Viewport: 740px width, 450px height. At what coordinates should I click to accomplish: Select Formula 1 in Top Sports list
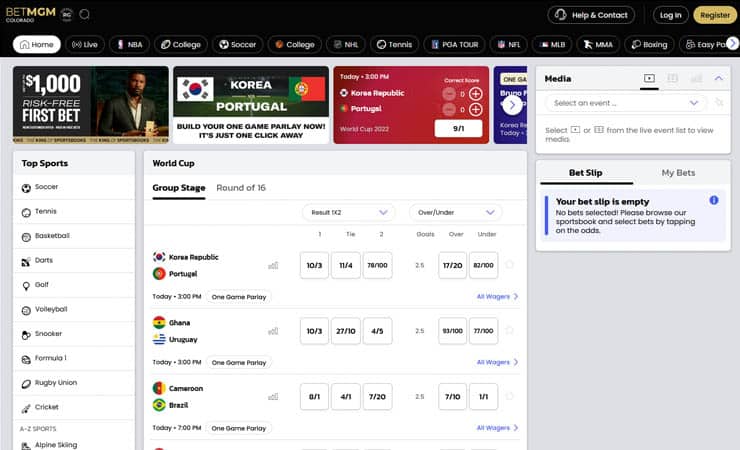[x=74, y=358]
